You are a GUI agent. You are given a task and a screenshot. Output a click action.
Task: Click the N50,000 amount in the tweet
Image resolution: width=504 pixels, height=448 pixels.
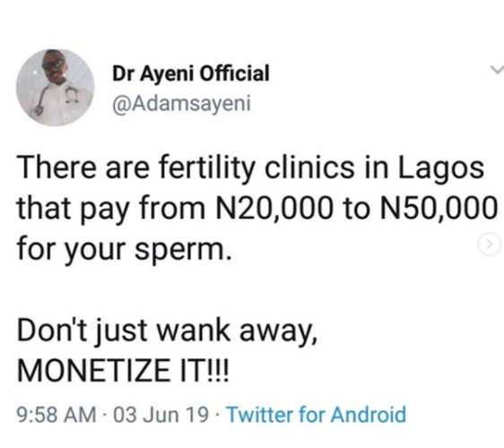[439, 208]
